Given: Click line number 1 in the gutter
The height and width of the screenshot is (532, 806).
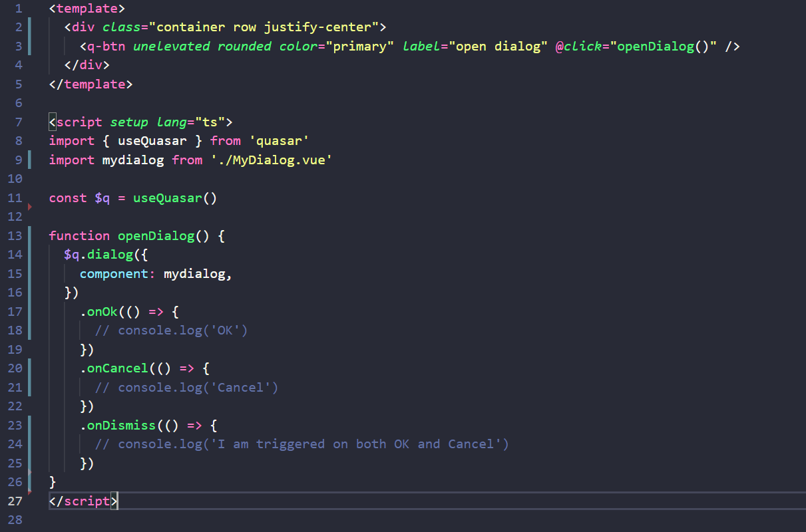Looking at the screenshot, I should 18,9.
